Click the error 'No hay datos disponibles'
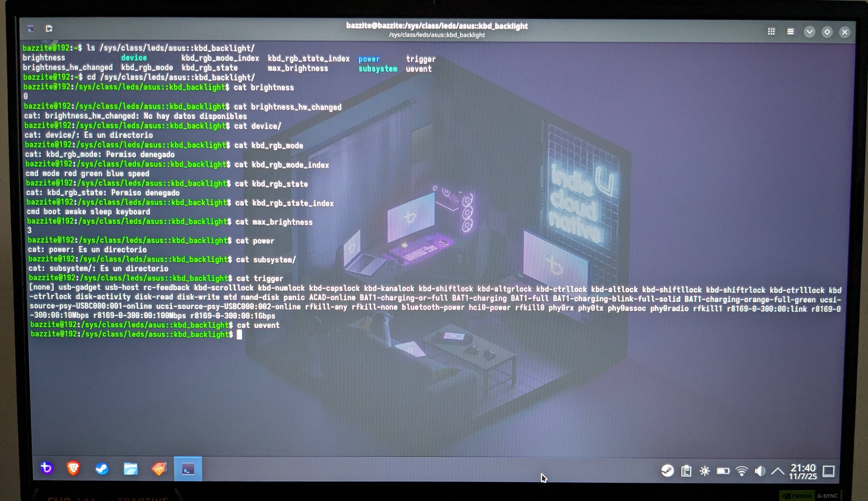This screenshot has height=501, width=868. coord(195,116)
